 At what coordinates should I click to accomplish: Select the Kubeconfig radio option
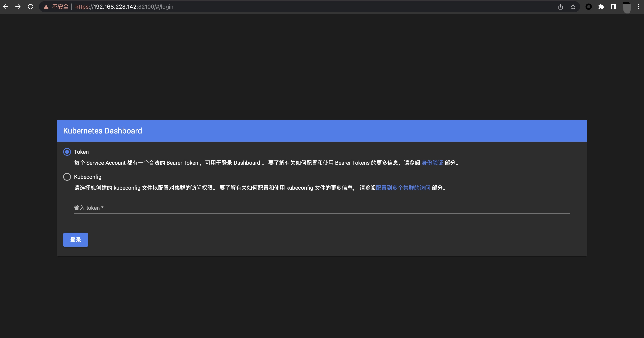67,177
